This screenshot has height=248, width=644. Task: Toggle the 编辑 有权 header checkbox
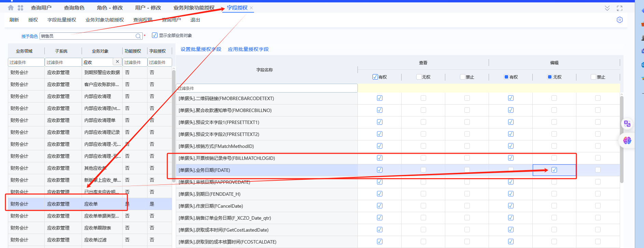tap(506, 77)
